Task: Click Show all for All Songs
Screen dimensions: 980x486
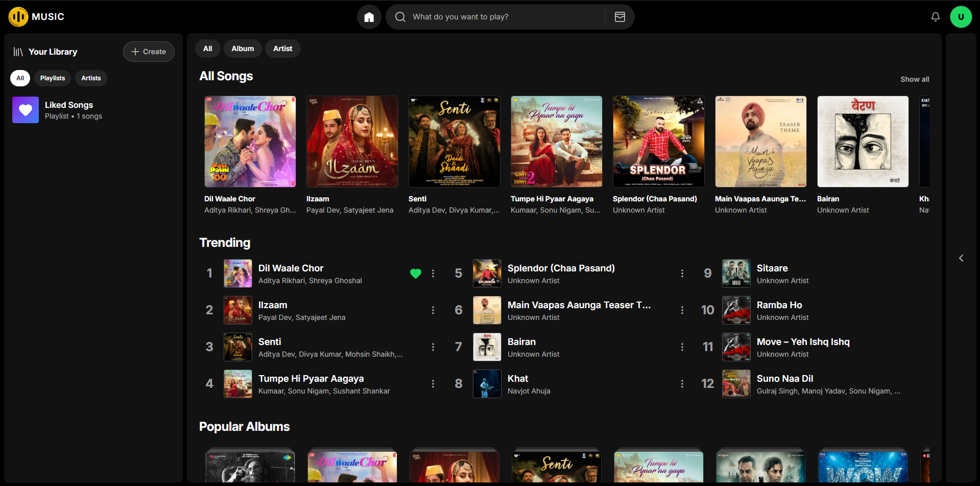Action: coord(915,79)
